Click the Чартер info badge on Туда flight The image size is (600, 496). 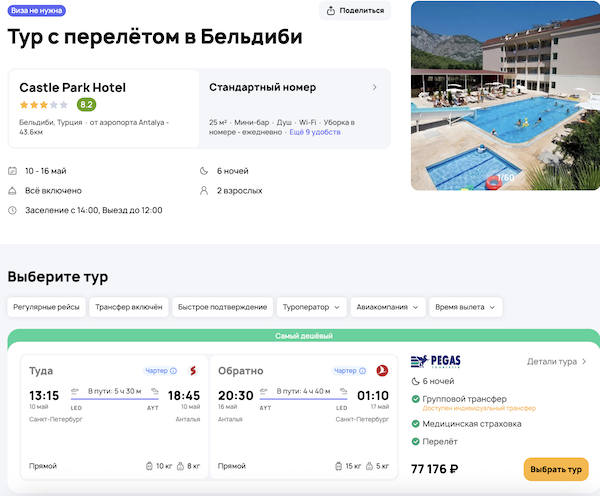(x=161, y=371)
